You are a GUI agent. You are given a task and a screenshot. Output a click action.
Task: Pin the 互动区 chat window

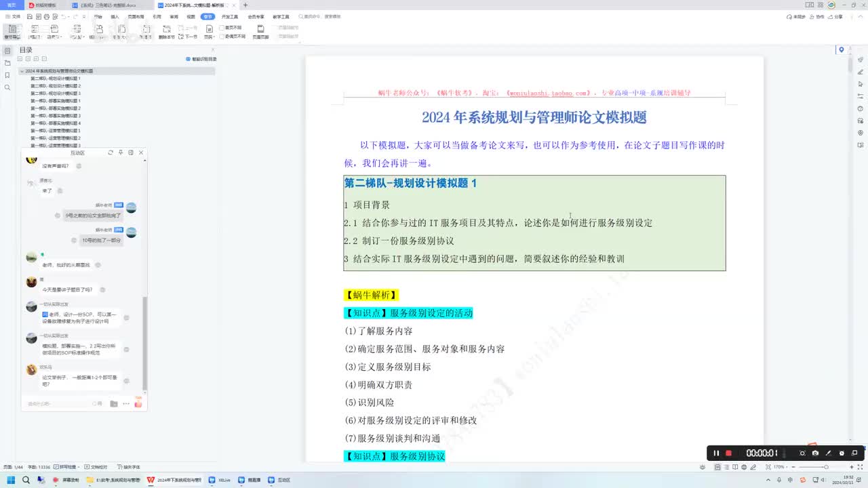pyautogui.click(x=121, y=152)
